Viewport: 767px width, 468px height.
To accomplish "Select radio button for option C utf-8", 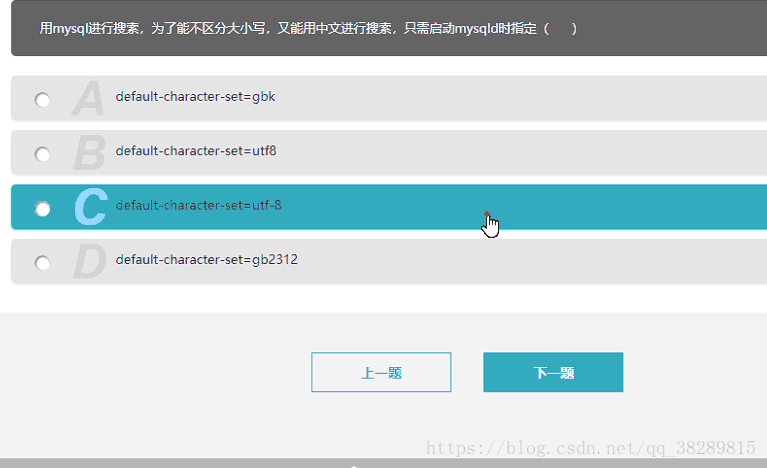I will coord(42,208).
